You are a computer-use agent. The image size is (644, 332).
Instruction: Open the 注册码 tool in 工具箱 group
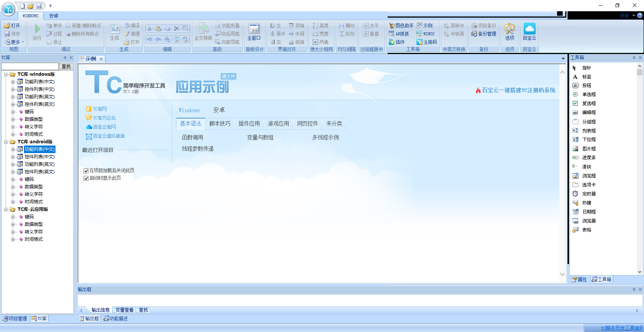click(427, 42)
